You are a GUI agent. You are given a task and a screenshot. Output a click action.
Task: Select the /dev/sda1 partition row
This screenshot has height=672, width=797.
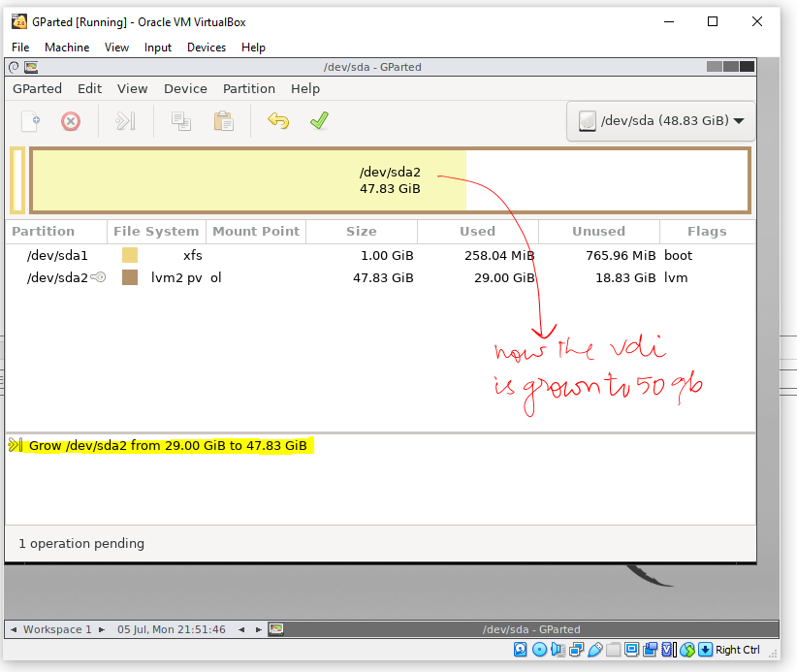click(x=380, y=255)
